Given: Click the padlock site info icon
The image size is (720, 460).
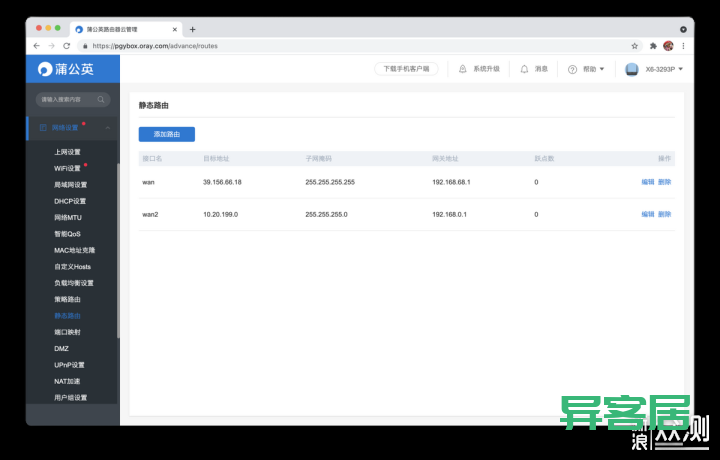Looking at the screenshot, I should click(85, 46).
